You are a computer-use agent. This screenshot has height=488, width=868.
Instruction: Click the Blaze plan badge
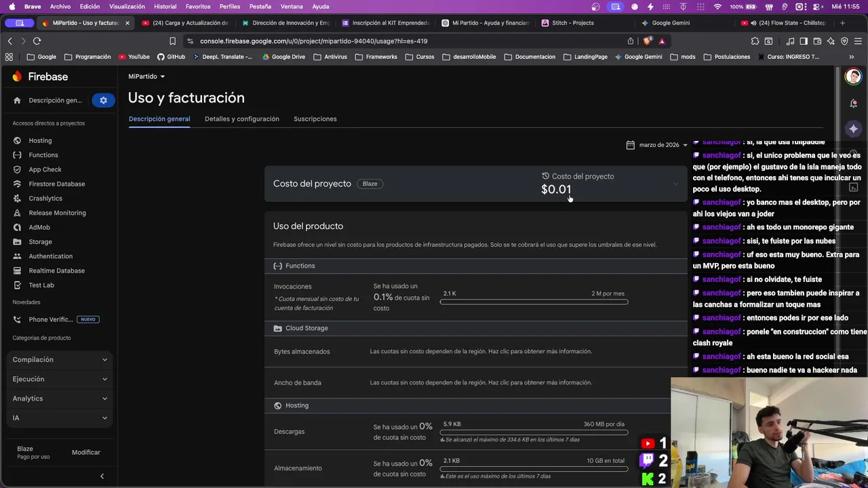tap(370, 184)
